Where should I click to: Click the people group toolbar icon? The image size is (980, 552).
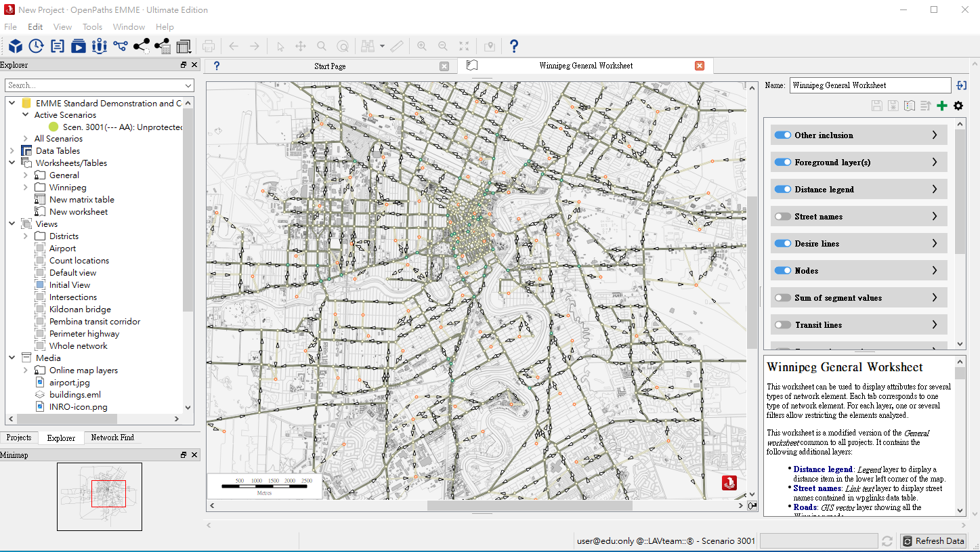[100, 46]
